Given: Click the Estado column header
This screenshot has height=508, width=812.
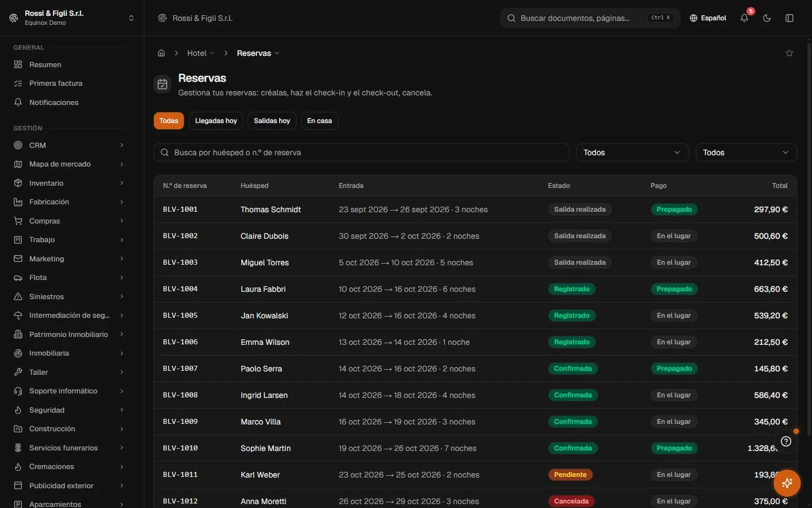Looking at the screenshot, I should [x=559, y=186].
